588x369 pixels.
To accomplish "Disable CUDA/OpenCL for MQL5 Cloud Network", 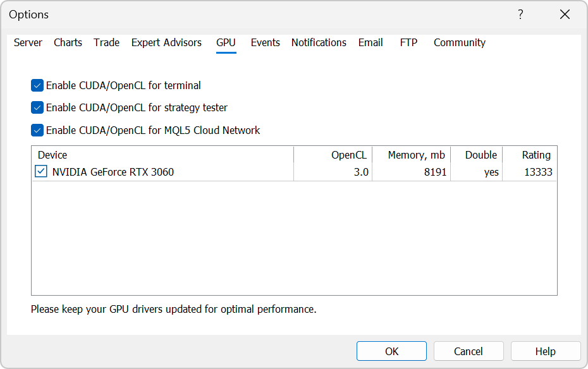I will pyautogui.click(x=37, y=130).
